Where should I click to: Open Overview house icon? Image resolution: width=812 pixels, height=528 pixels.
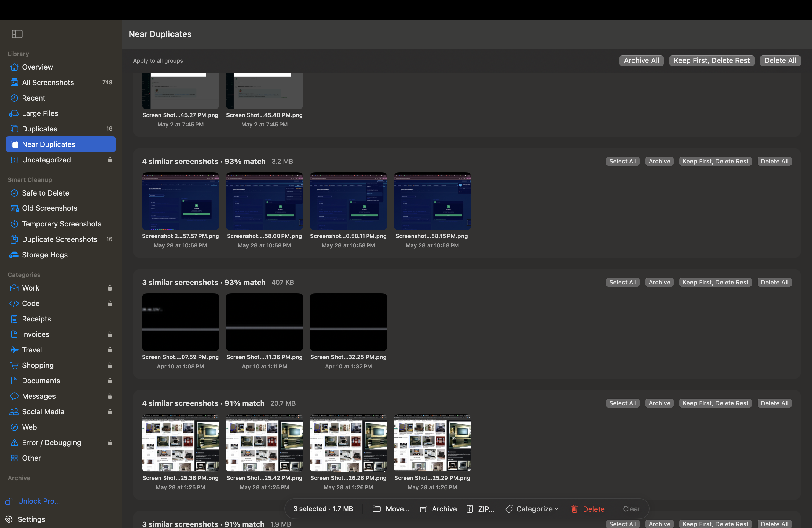point(14,67)
